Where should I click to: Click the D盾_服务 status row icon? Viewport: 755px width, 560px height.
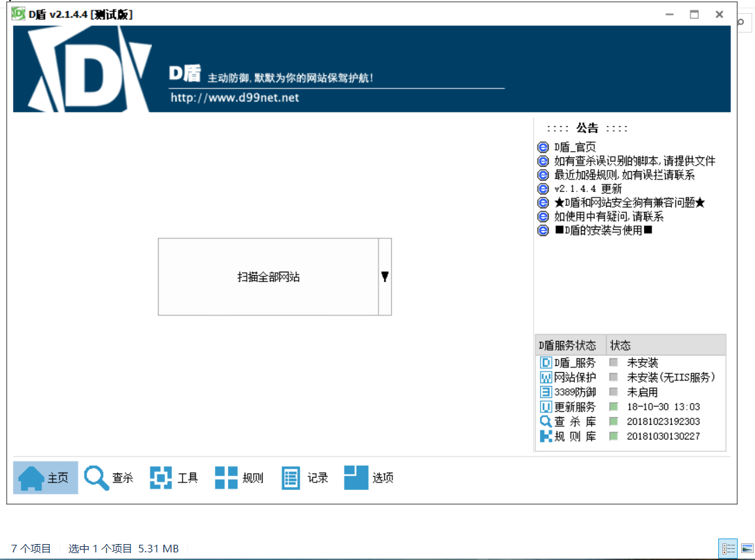pos(546,362)
